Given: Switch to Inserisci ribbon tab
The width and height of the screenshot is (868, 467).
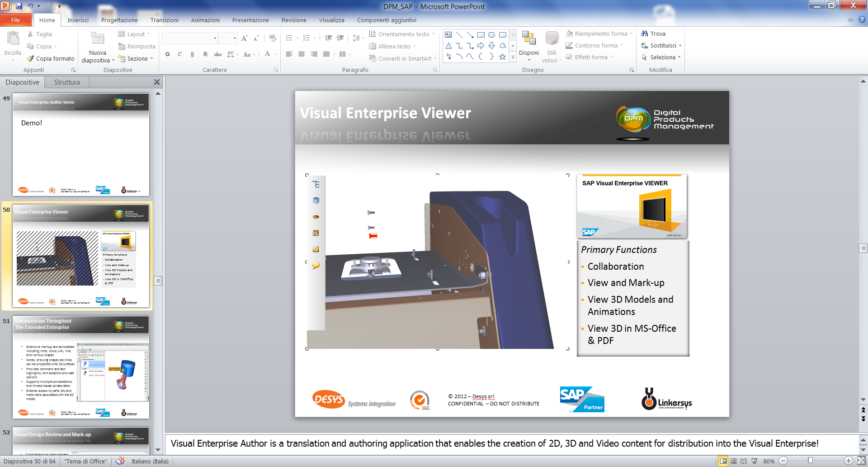Looking at the screenshot, I should [x=78, y=20].
